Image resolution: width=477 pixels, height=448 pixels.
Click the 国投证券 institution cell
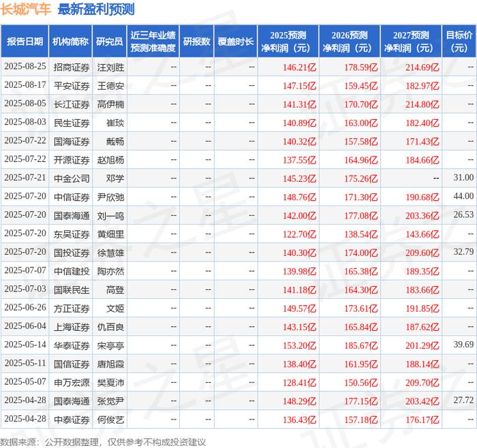(72, 253)
